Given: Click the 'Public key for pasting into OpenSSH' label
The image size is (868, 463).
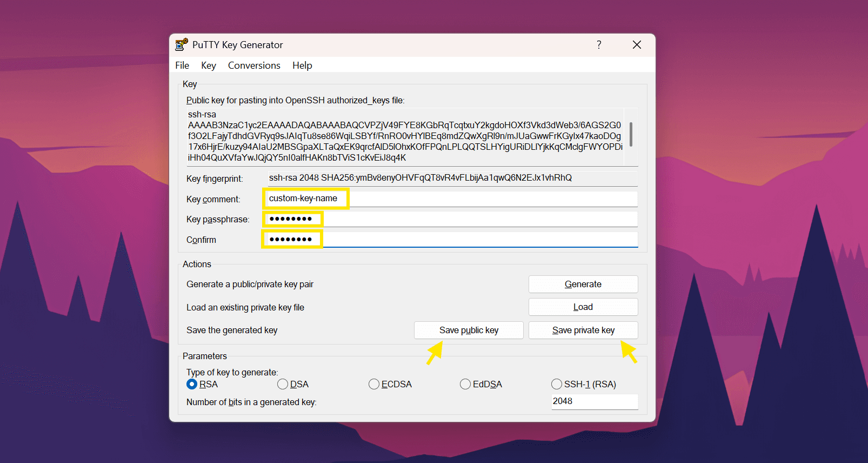Looking at the screenshot, I should (295, 100).
